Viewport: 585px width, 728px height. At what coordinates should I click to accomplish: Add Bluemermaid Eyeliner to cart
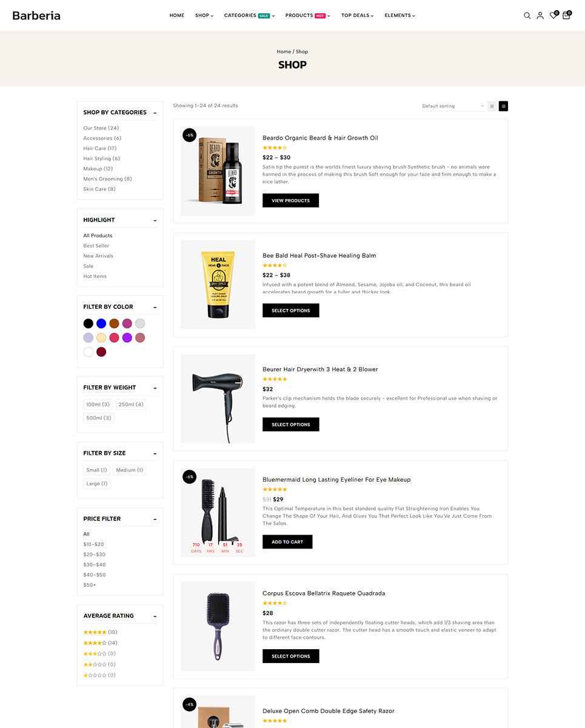[287, 542]
